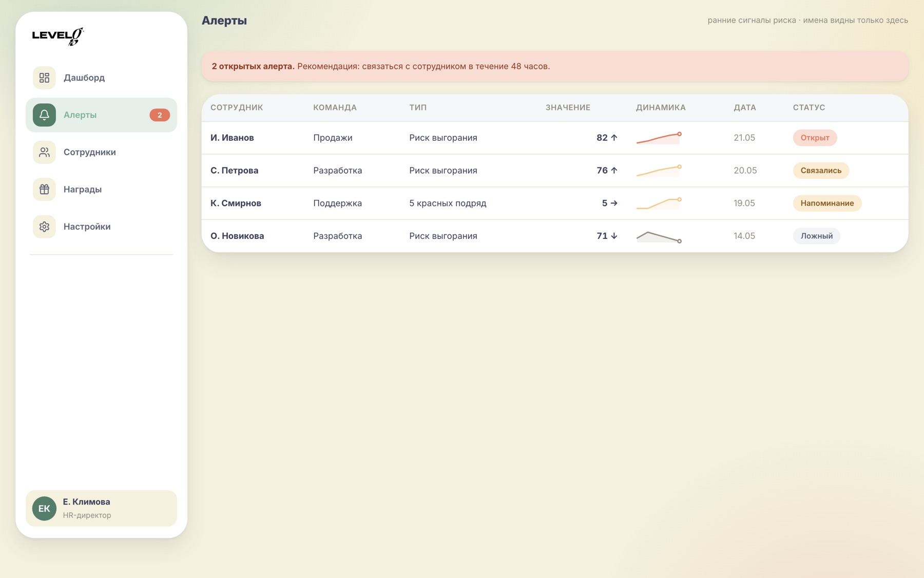The height and width of the screenshot is (578, 924).
Task: Click the value 76 with up arrow
Action: tap(607, 171)
